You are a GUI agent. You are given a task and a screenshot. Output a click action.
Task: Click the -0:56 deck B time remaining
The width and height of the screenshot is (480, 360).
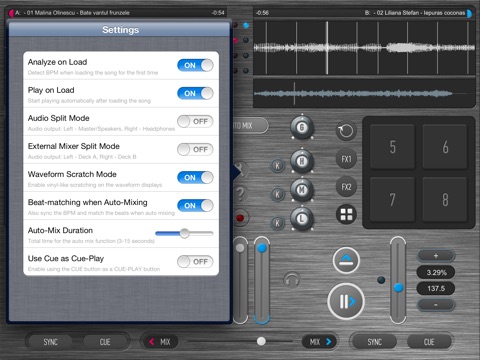click(262, 13)
